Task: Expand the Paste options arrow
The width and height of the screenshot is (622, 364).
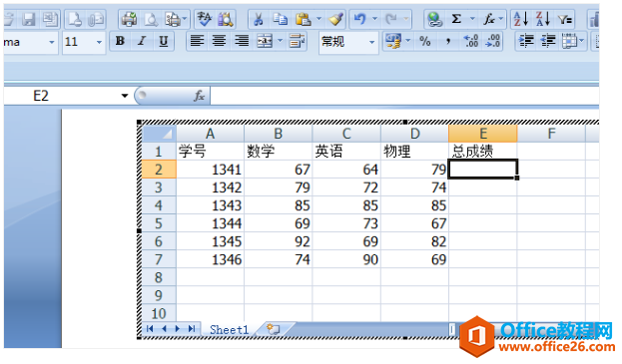Action: pos(318,19)
